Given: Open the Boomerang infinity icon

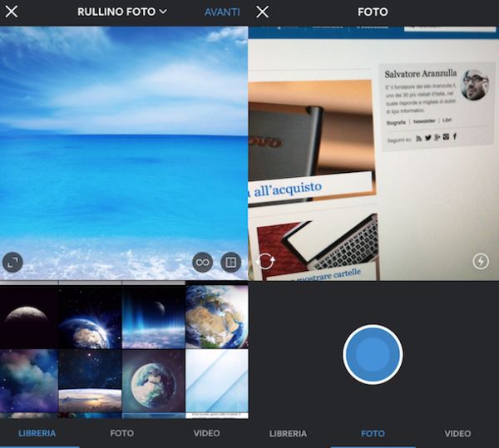Looking at the screenshot, I should point(202,263).
